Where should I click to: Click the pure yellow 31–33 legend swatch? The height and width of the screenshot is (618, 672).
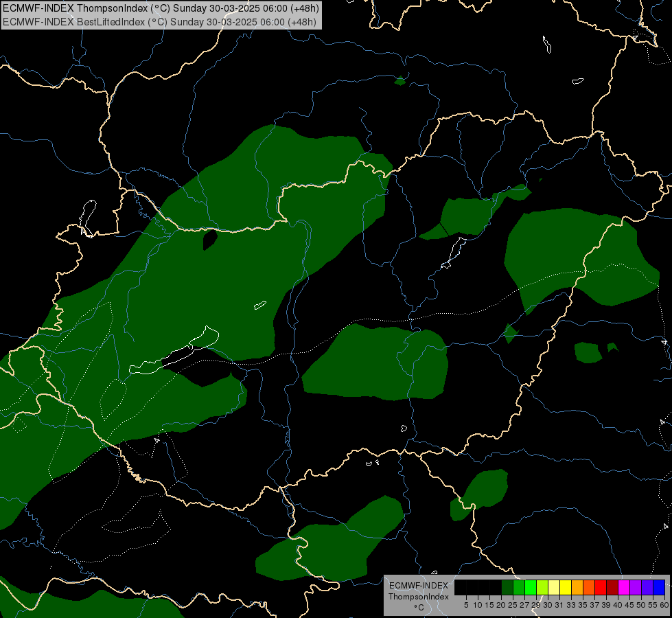coord(566,587)
